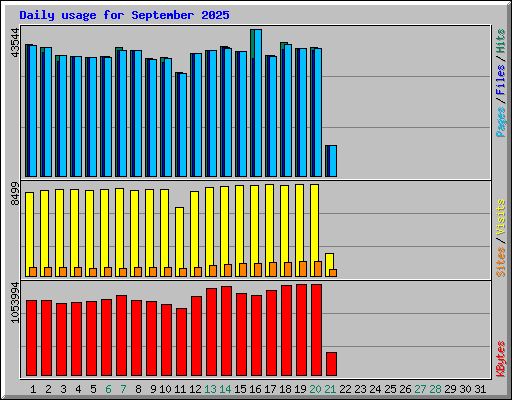
Task: Click day 26 on the x-axis
Action: click(405, 389)
